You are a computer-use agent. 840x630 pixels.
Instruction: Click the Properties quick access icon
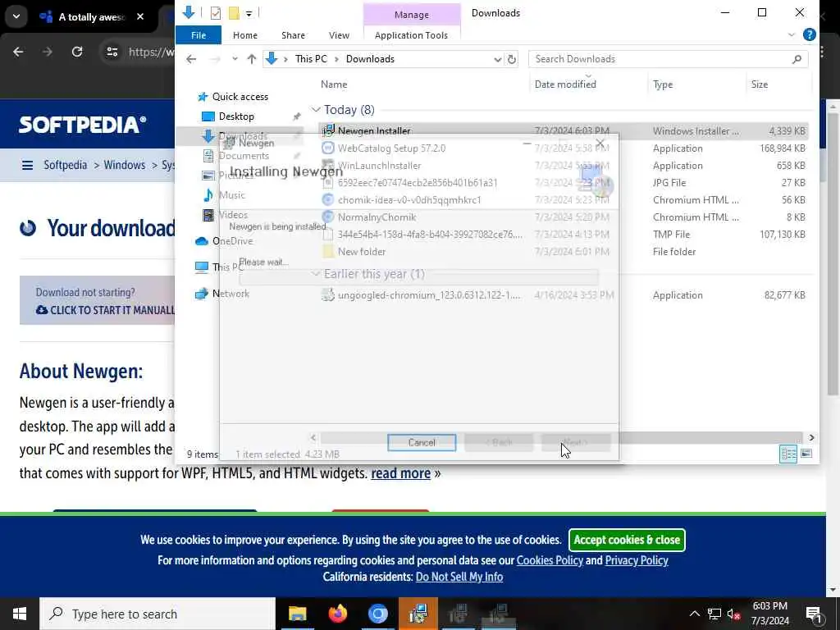tap(216, 12)
